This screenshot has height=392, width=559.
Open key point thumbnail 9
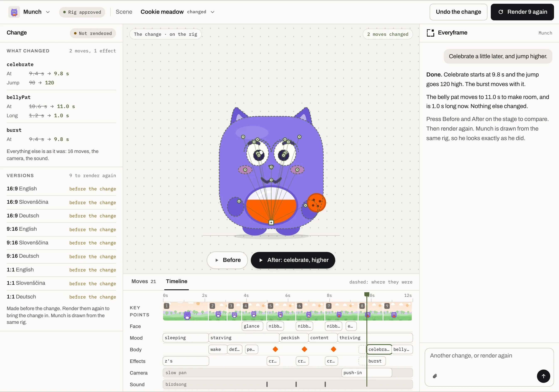click(398, 311)
